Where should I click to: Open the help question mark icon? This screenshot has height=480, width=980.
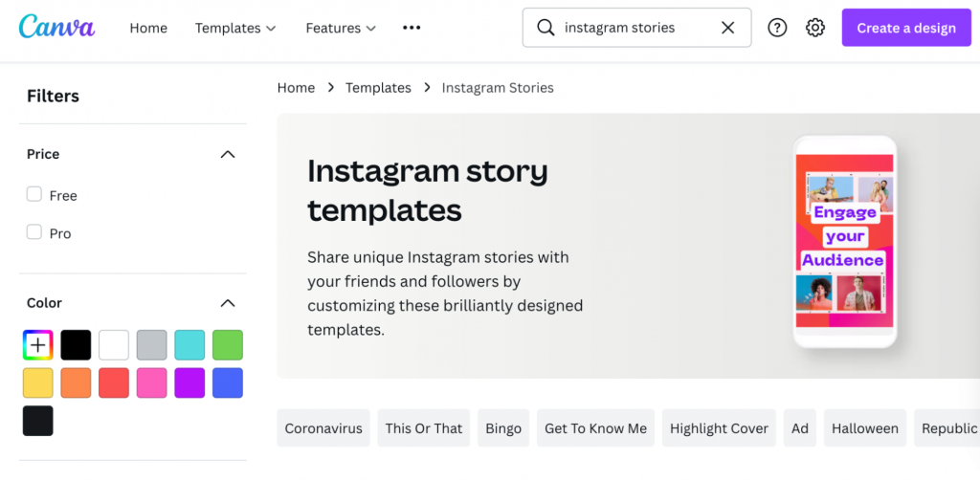coord(777,28)
